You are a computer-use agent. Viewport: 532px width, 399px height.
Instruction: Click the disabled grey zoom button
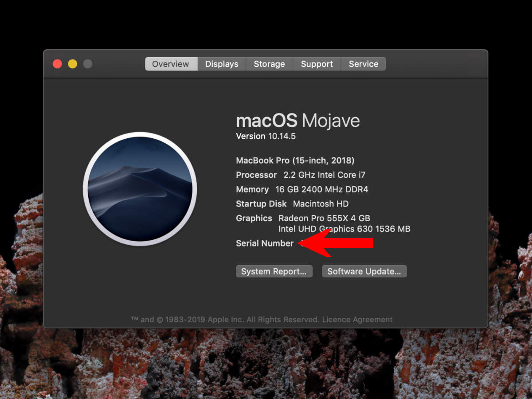click(x=88, y=64)
